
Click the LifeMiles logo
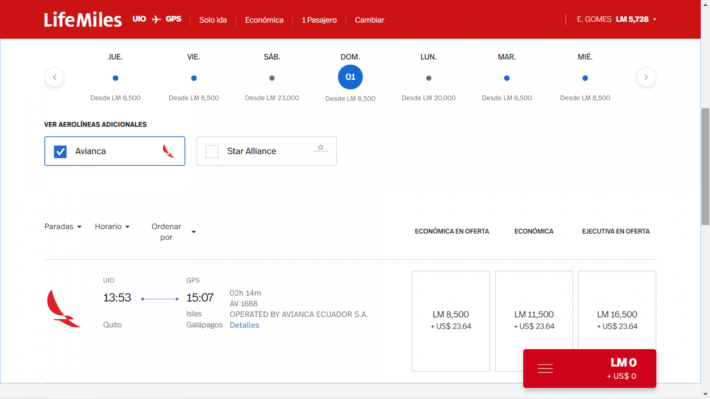[83, 20]
